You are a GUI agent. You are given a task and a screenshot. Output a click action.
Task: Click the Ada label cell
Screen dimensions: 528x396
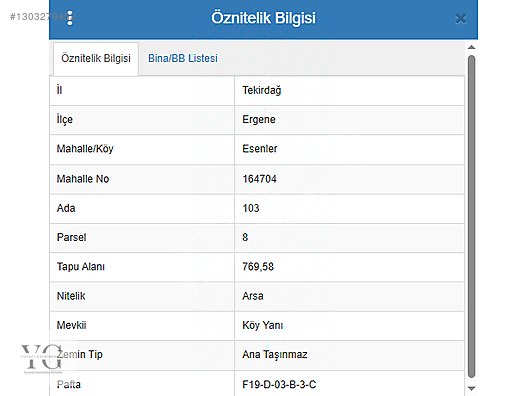(142, 208)
